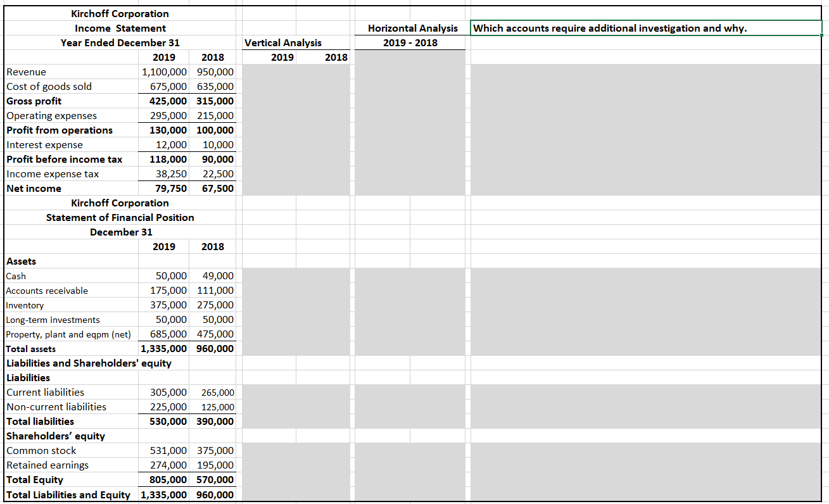The width and height of the screenshot is (829, 504).
Task: Click the Cost of goods sold label
Action: pyautogui.click(x=49, y=87)
